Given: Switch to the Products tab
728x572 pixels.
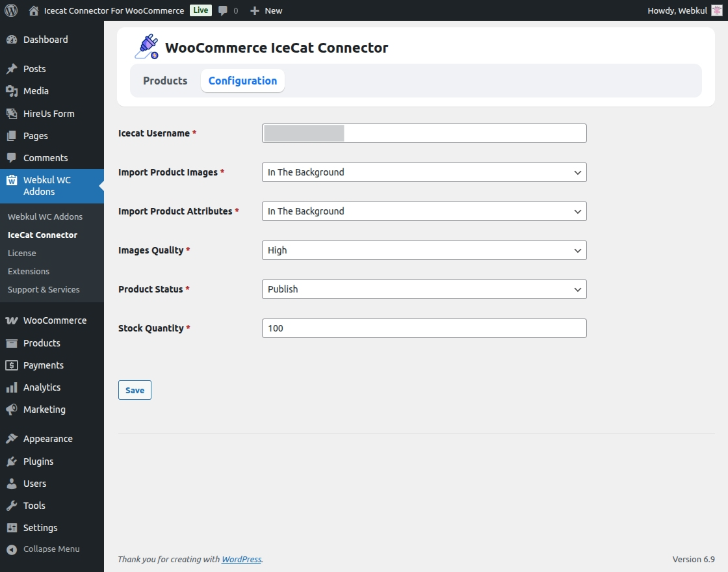Looking at the screenshot, I should coord(165,81).
